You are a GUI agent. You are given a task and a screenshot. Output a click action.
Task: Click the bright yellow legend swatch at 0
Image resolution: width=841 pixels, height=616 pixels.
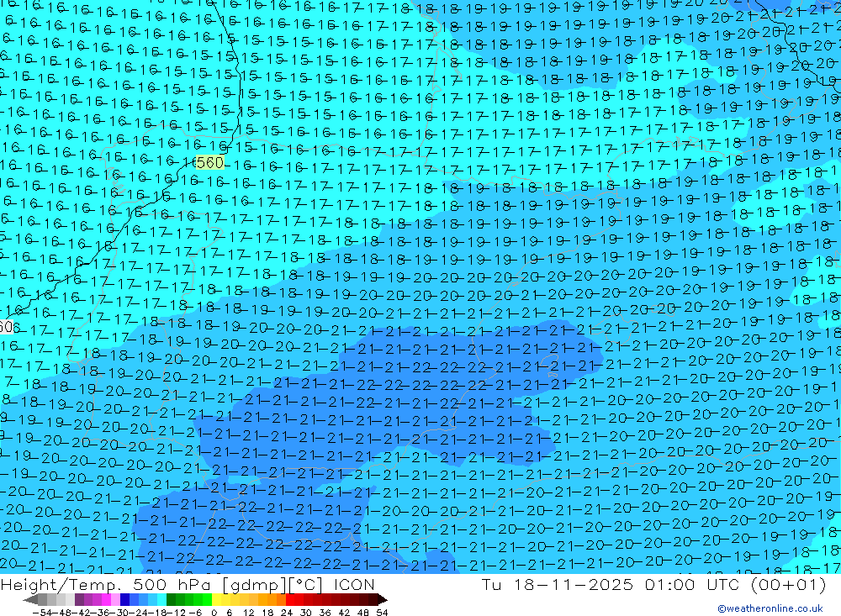(217, 599)
